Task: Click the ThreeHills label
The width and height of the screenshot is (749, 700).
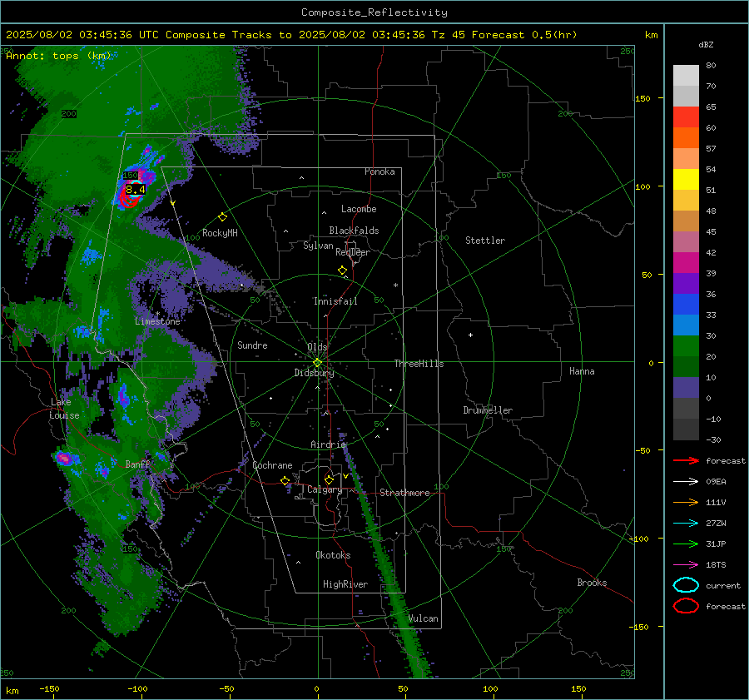Action: point(419,364)
